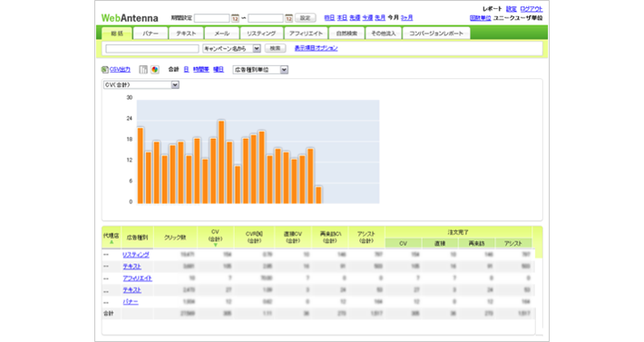
Task: Click the period end date field
Action: pyautogui.click(x=266, y=18)
